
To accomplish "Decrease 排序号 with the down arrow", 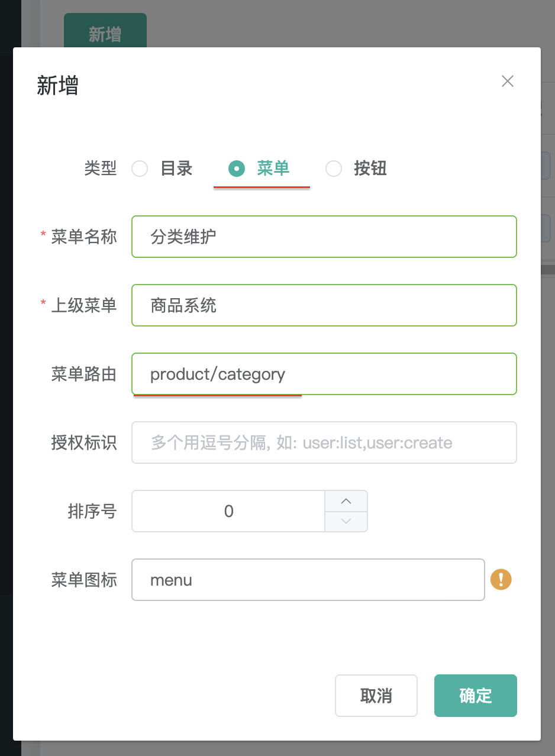I will [x=346, y=521].
